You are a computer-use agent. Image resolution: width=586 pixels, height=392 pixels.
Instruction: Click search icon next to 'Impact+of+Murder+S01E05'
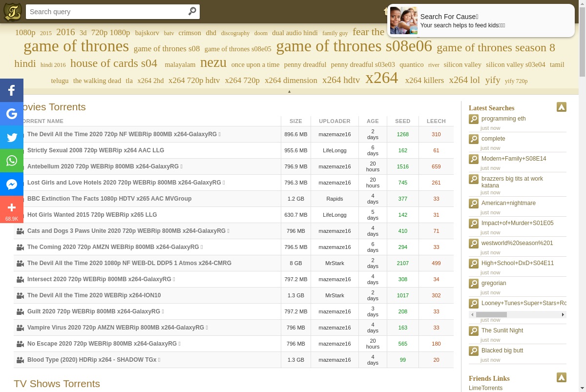point(474,224)
